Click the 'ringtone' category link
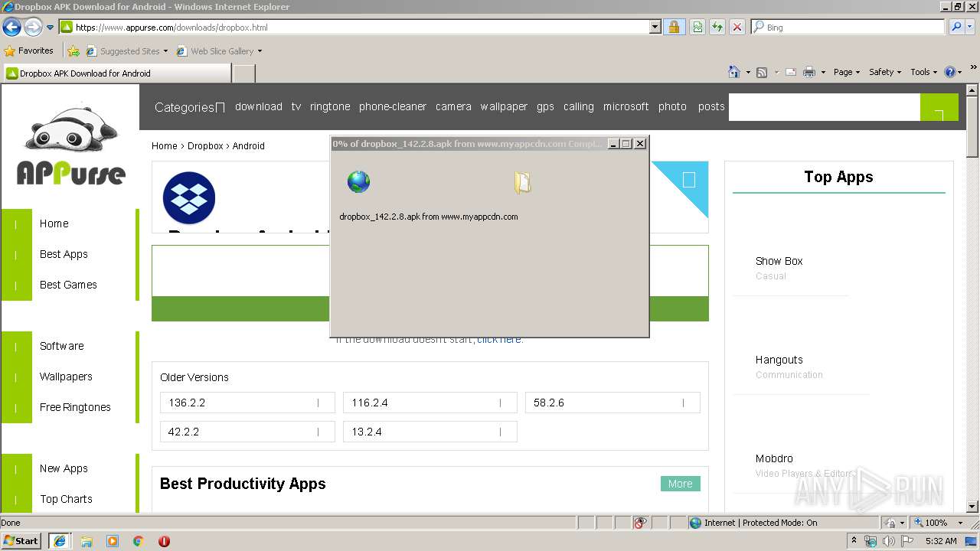980x551 pixels. [x=330, y=106]
